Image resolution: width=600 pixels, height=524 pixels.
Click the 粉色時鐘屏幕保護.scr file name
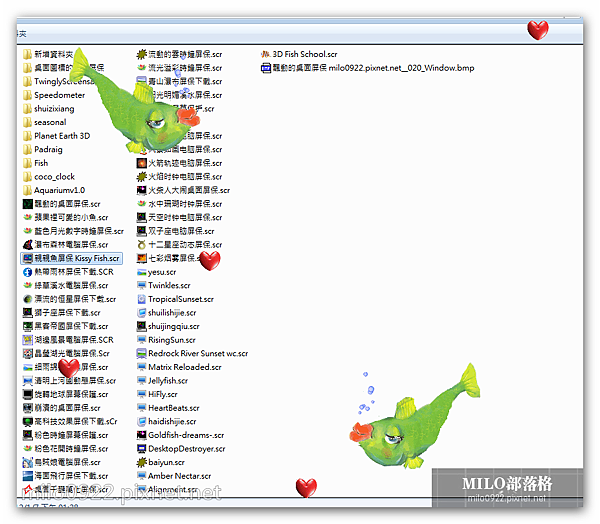(x=71, y=435)
